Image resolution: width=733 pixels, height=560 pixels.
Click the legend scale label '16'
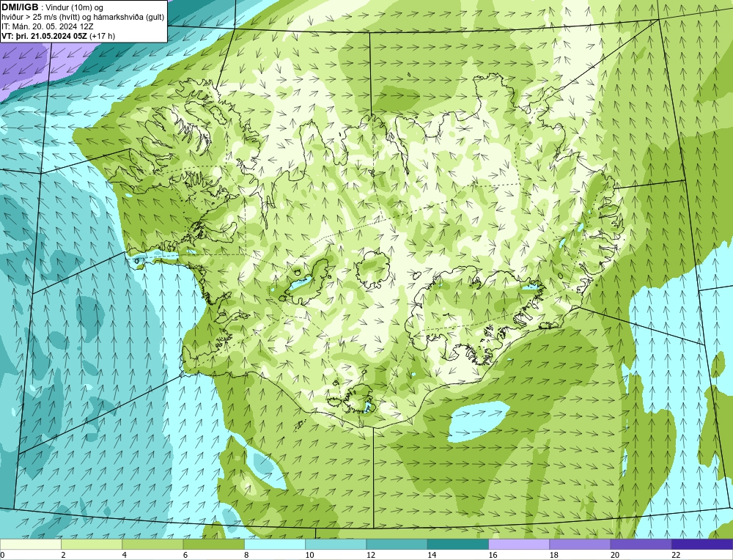coord(493,555)
